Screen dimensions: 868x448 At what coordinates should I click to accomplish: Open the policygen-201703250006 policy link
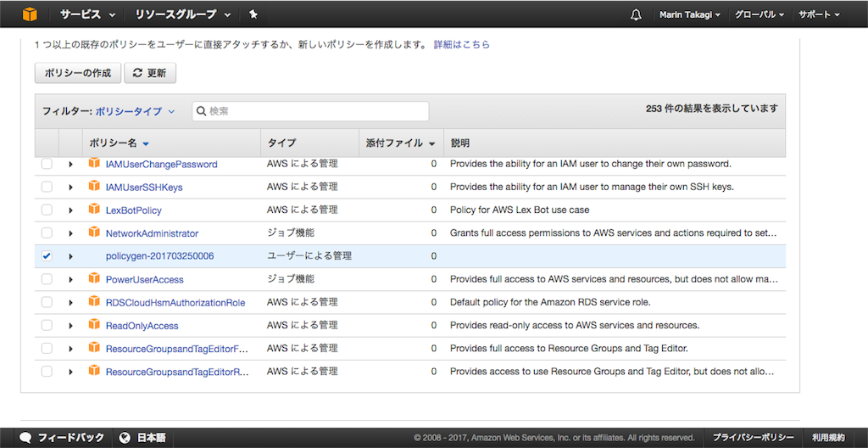click(160, 256)
